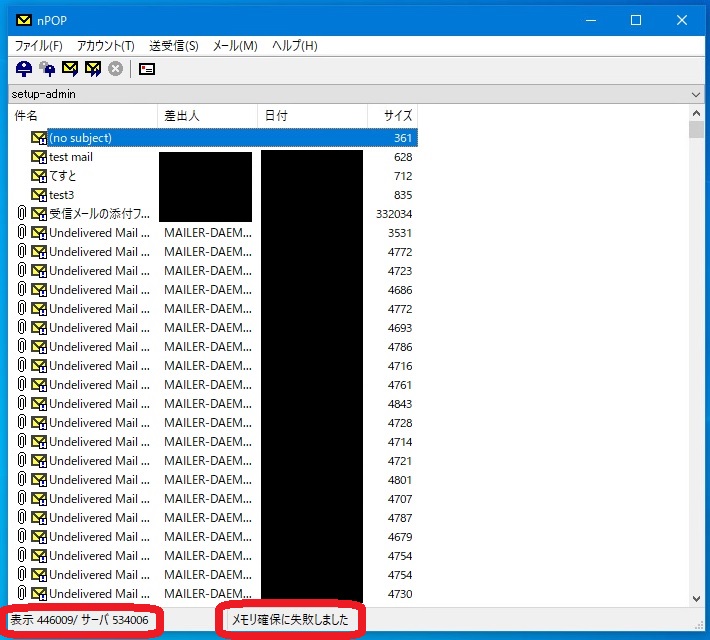Click the mail icon on the size 4686 row
This screenshot has height=640, width=710.
click(39, 290)
